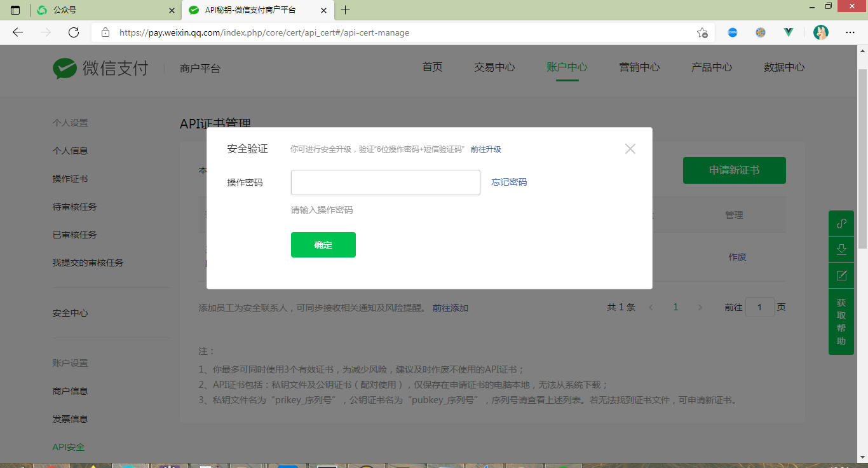
Task: Open 我提交的审核任务 in the sidebar
Action: 88,263
